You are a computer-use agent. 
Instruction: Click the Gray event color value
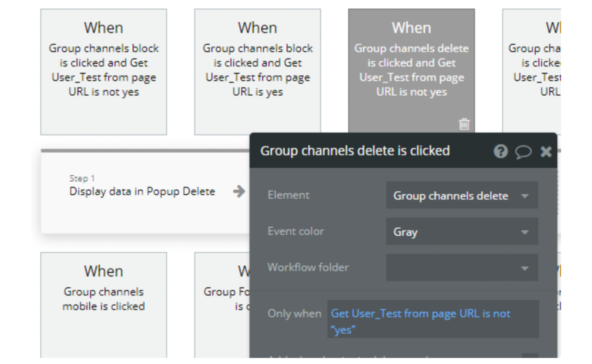405,232
